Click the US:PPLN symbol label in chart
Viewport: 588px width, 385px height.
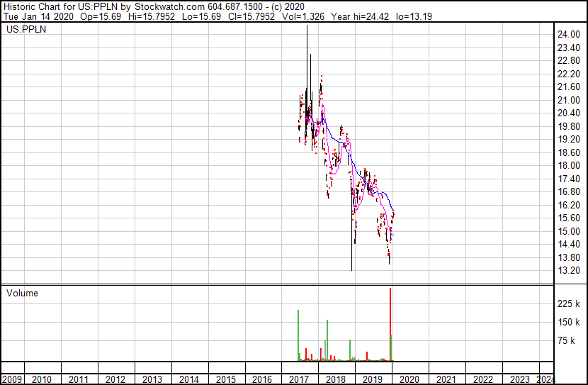26,29
